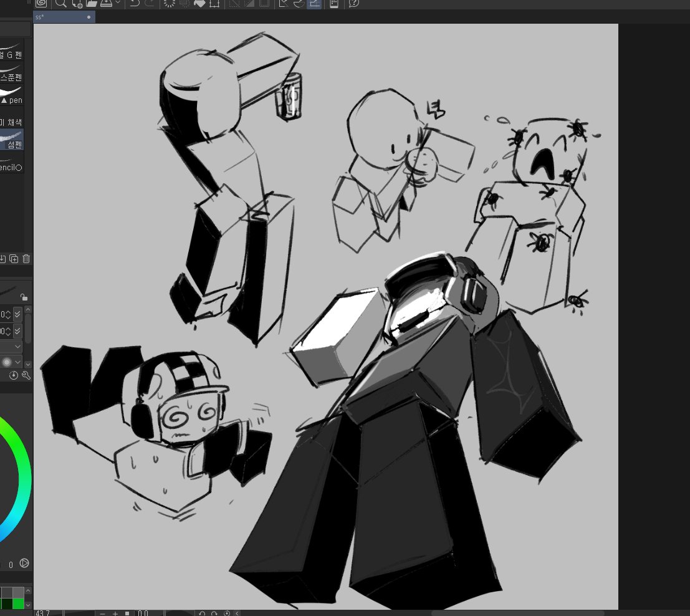This screenshot has width=690, height=616.
Task: Save the canvas using the Save icon
Action: (x=106, y=3)
